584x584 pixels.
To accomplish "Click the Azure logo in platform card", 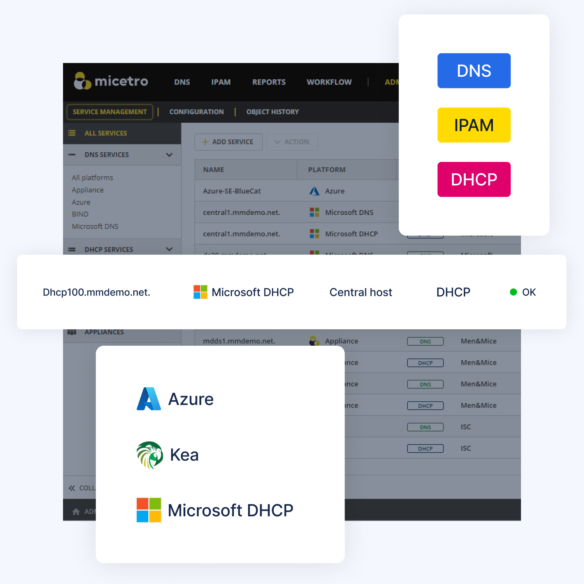I will [149, 399].
